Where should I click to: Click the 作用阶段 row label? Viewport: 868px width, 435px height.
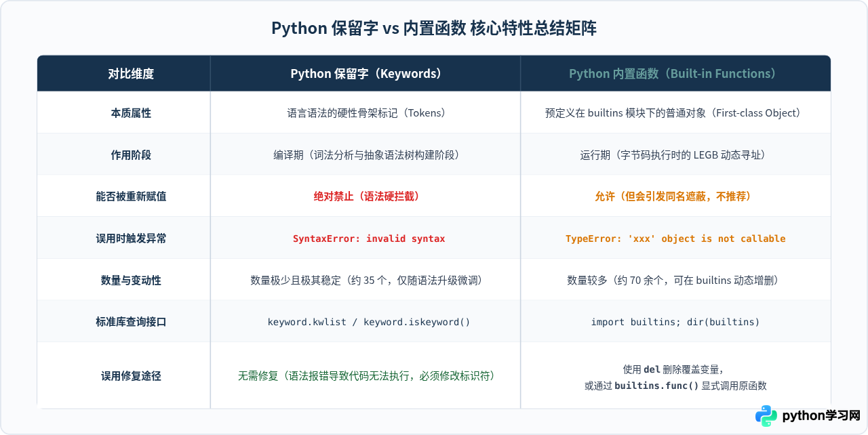[131, 155]
